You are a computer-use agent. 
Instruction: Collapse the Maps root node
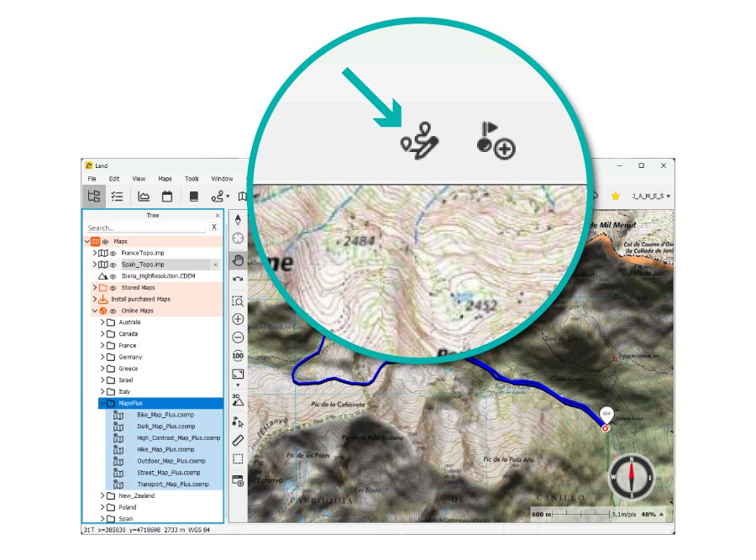(x=87, y=242)
